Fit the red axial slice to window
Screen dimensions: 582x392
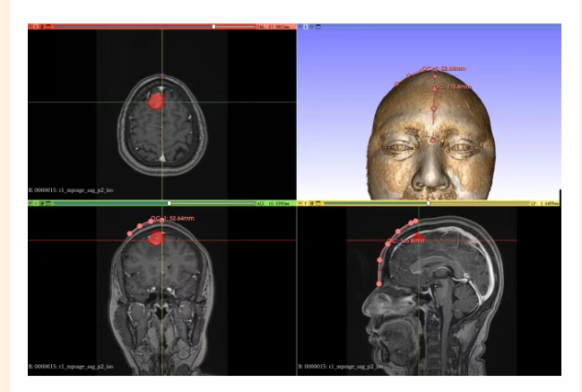click(x=42, y=27)
